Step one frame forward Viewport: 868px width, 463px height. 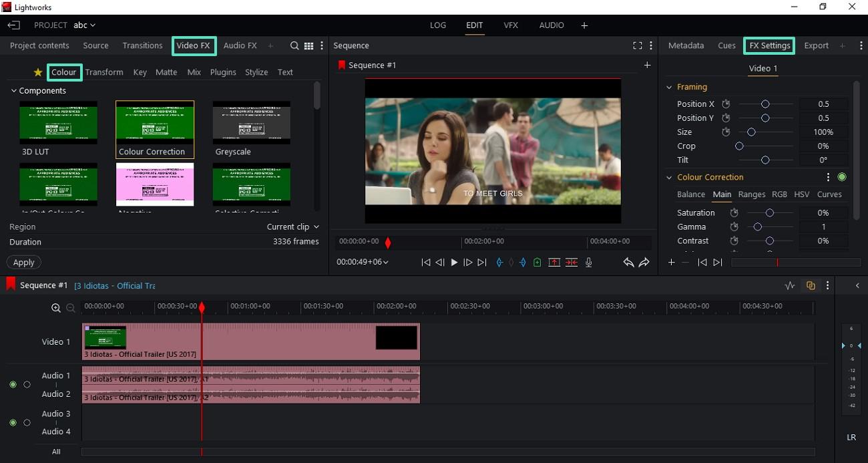[x=468, y=263]
